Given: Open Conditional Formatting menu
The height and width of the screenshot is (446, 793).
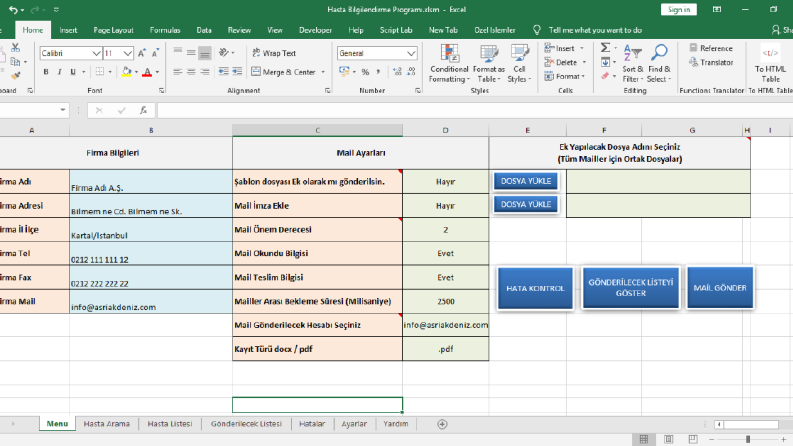Looking at the screenshot, I should [x=449, y=64].
